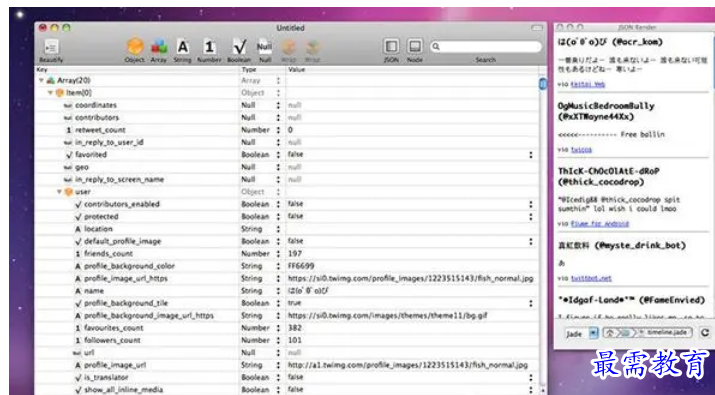Select the theme11/bg.gif URL value
Image resolution: width=715 pixels, height=395 pixels.
coord(388,316)
